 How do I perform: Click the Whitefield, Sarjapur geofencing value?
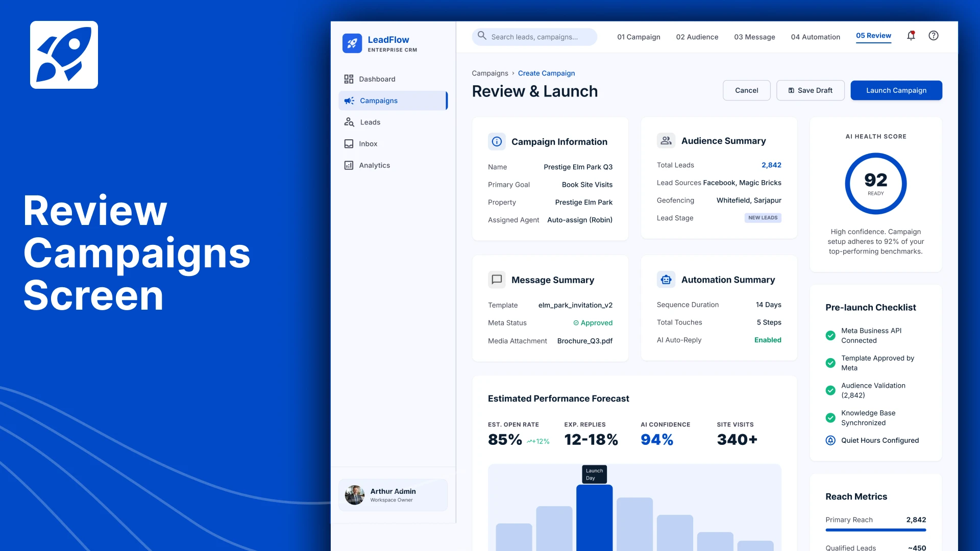click(x=749, y=201)
